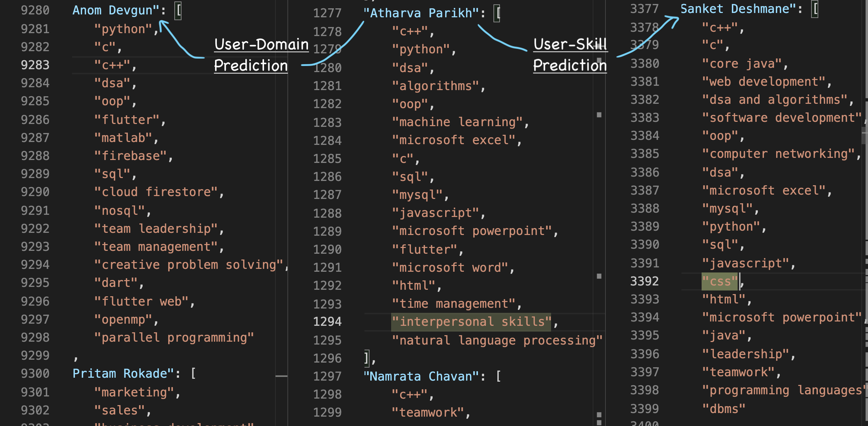868x426 pixels.
Task: Click "machine learning" in middle pane
Action: point(457,122)
